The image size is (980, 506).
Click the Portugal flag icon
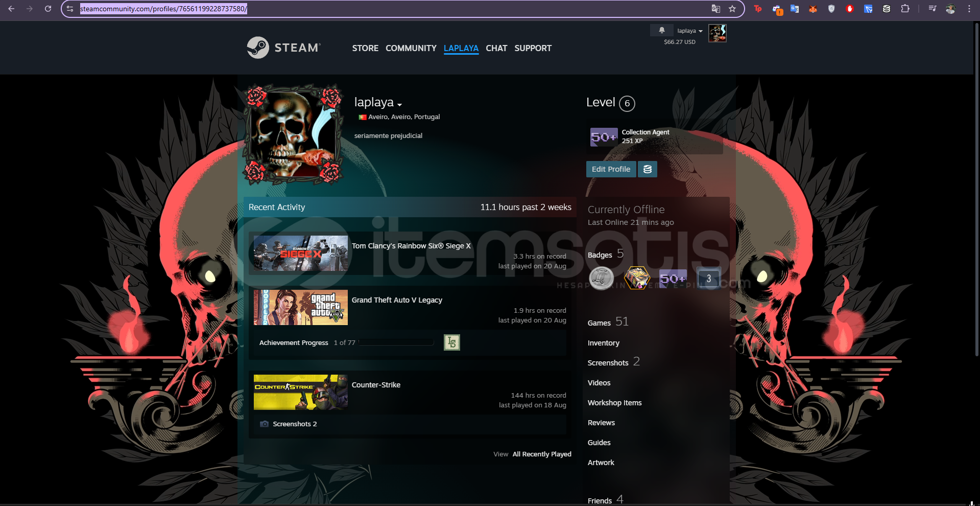click(x=363, y=117)
